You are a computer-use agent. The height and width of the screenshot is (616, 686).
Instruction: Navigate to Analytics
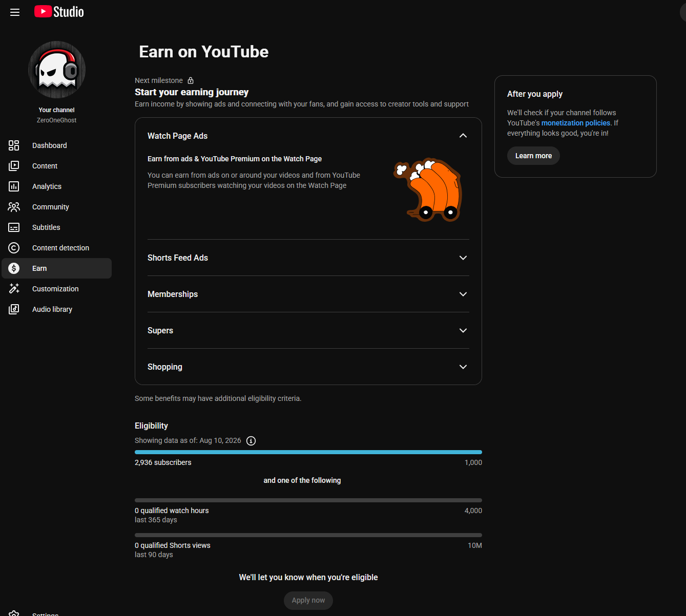[56, 186]
